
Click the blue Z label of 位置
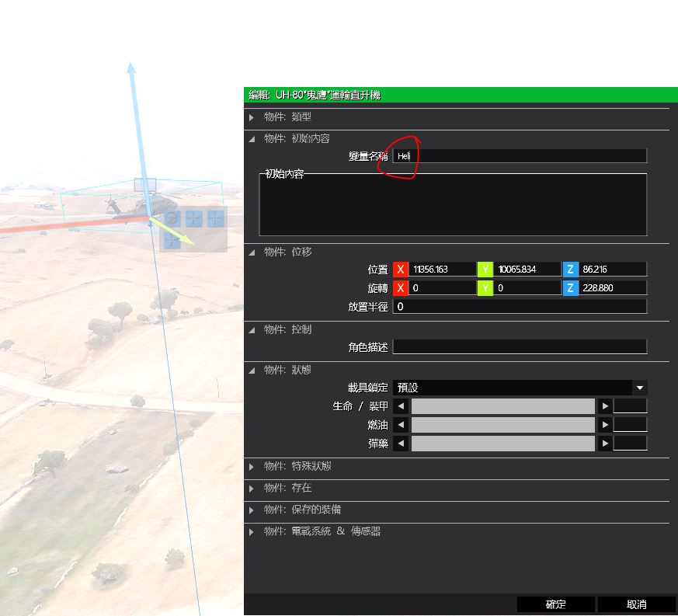pos(570,269)
